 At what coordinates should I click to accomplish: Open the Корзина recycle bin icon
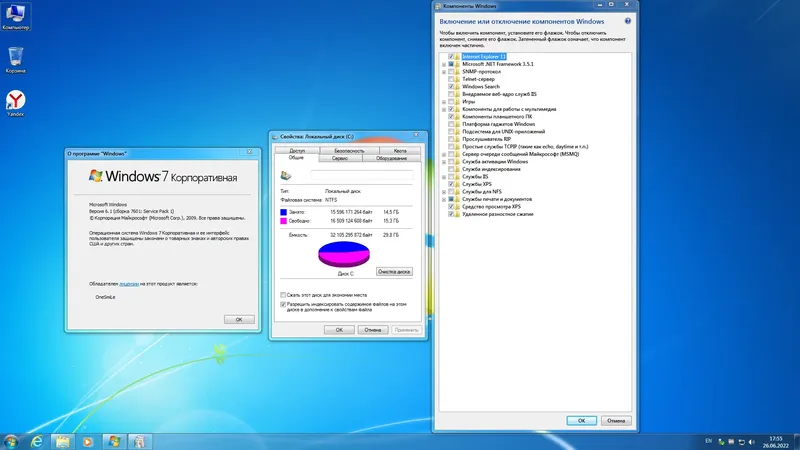15,60
